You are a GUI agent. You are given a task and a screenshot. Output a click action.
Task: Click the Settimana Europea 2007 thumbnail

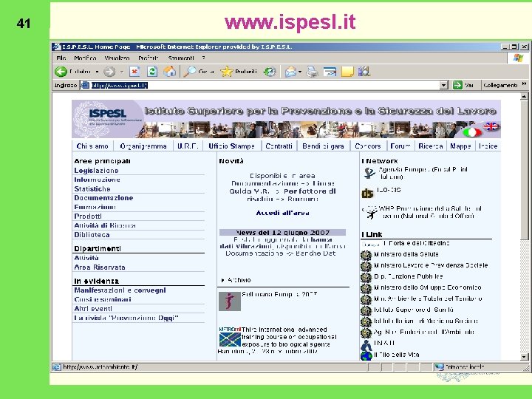tap(230, 301)
